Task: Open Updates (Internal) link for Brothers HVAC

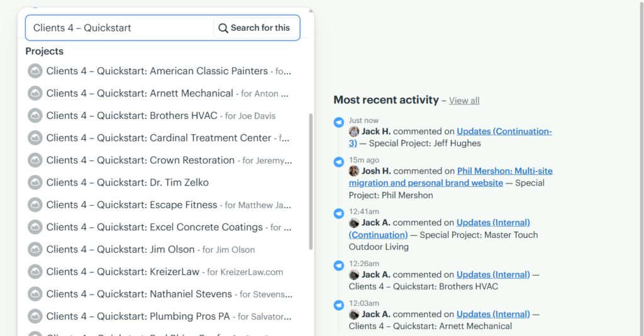Action: point(493,274)
